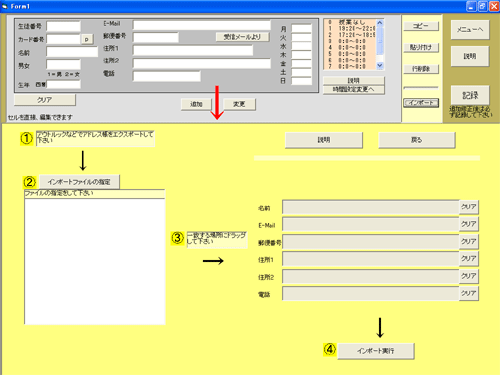Click the 生年 西暦 input field
Viewport: 500px width, 375px height.
[63, 84]
